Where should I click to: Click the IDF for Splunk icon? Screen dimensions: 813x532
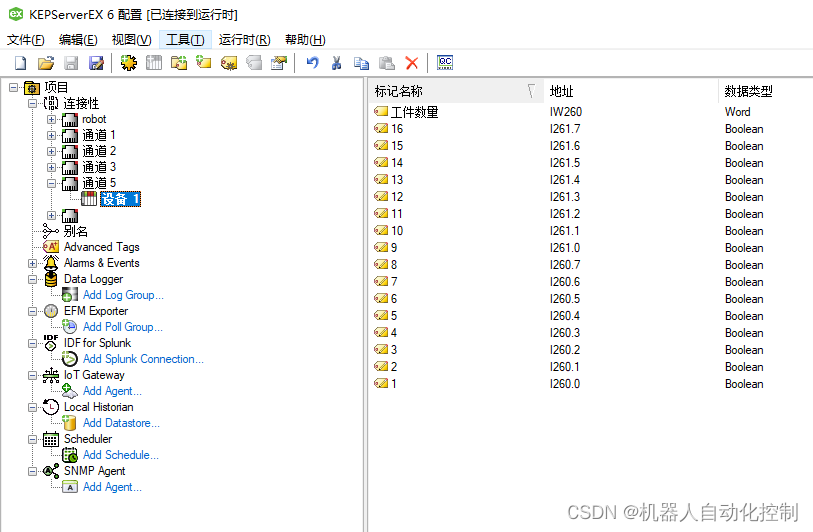pos(51,343)
